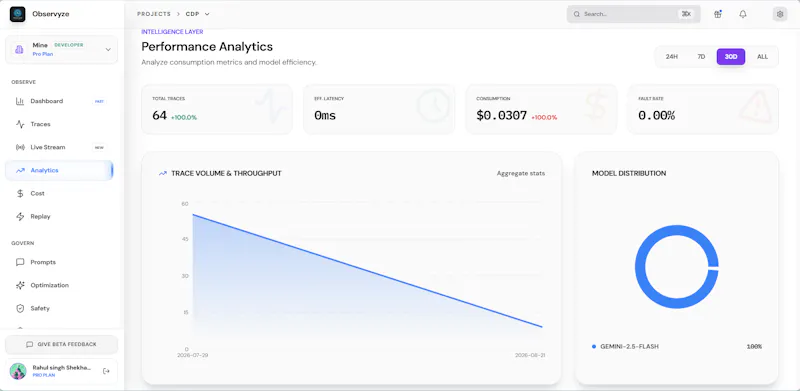Click the Observyze brand name
The width and height of the screenshot is (800, 391).
coord(51,14)
